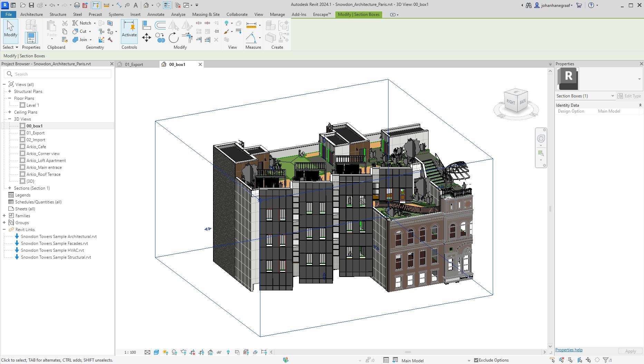
Task: Open the Properties palette button in ribbon
Action: [31, 38]
